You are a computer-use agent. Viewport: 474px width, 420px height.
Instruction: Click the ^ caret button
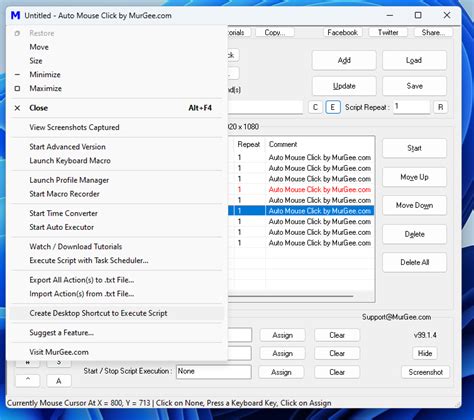pyautogui.click(x=28, y=381)
